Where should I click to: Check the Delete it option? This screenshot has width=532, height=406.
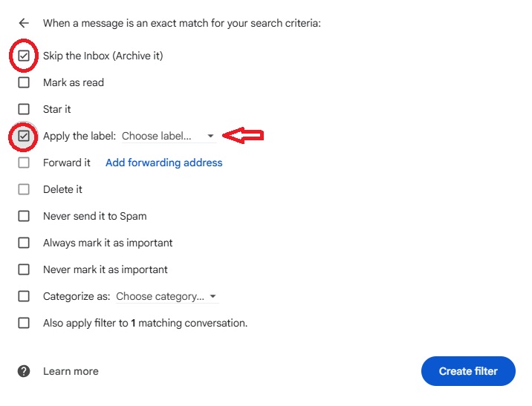tap(24, 189)
